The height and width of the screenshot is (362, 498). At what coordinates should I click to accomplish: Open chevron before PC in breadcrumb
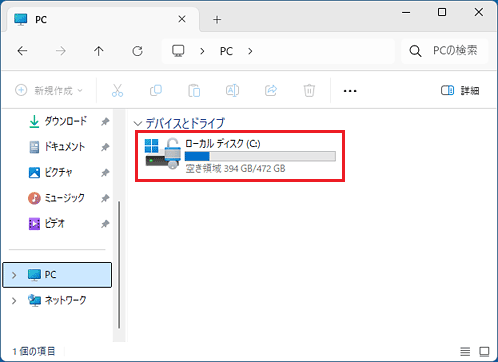[202, 51]
